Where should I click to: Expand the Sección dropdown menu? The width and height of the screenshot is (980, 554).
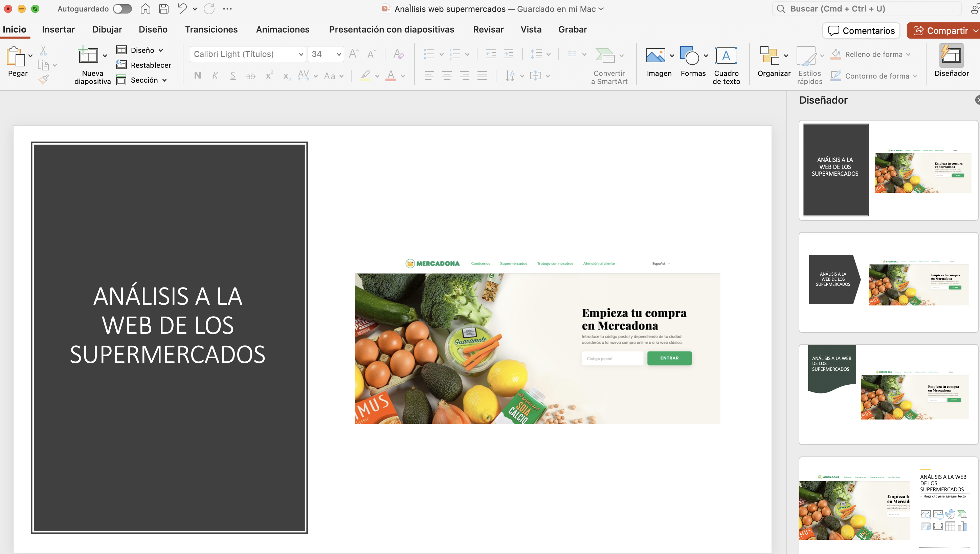164,80
